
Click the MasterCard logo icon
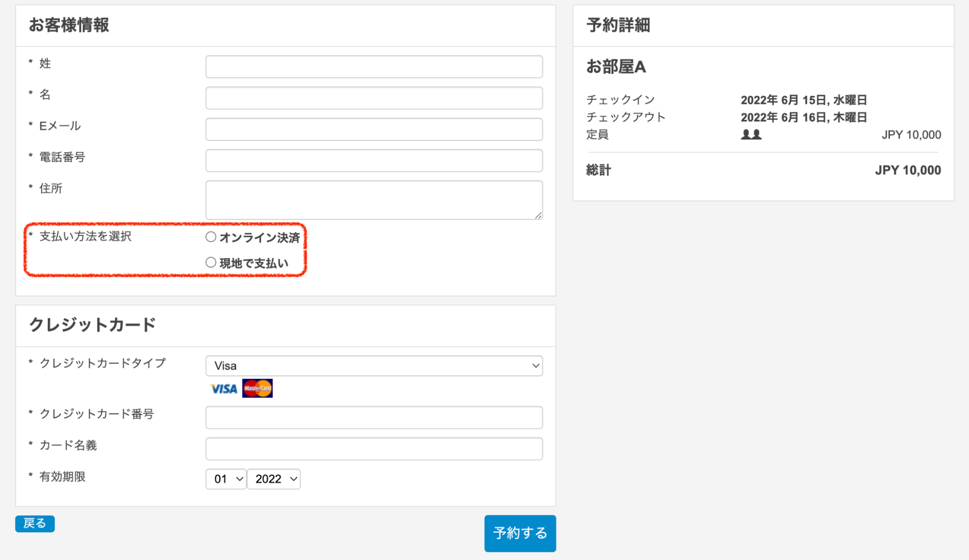tap(257, 388)
